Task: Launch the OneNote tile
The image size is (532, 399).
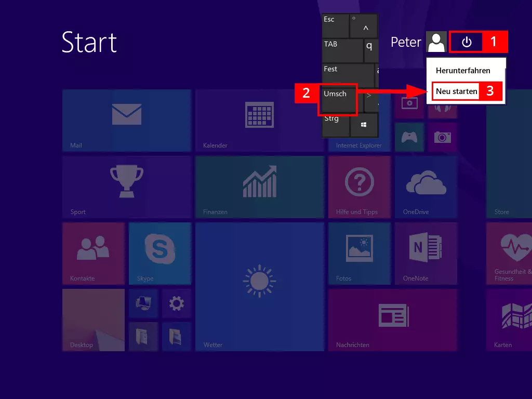Action: [426, 254]
